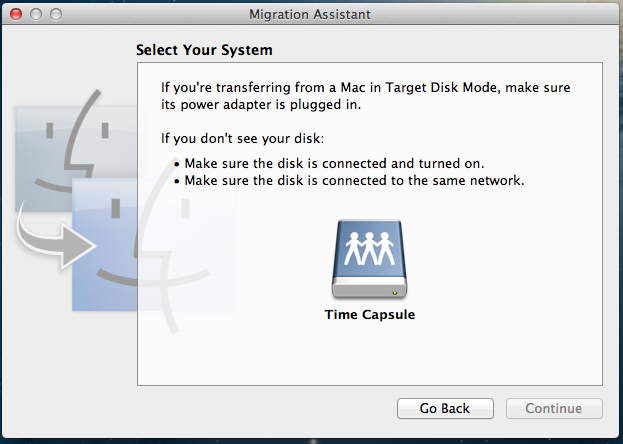
Task: Click the Select Your System heading
Action: 204,49
